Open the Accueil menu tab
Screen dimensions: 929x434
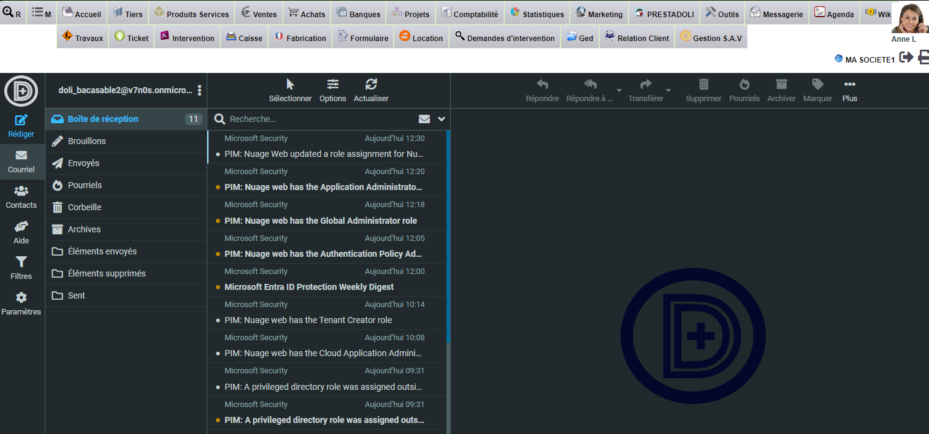[82, 14]
